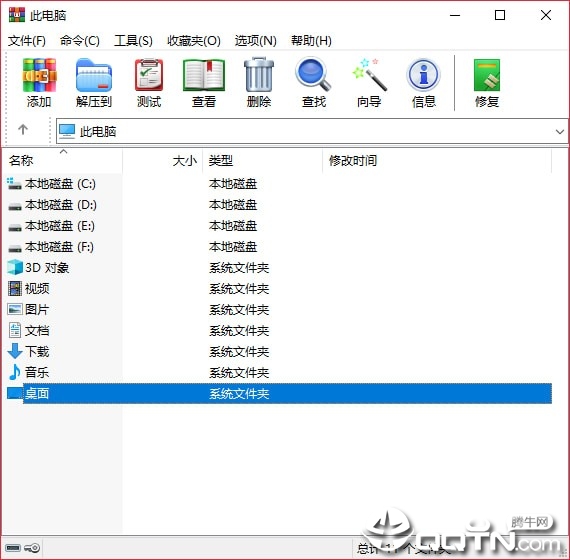Screen dimensions: 570x560
Task: Open the 帮助(H) menu
Action: point(311,40)
